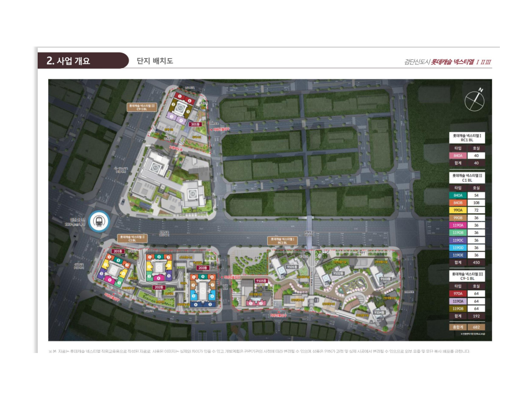Screen dimensions: 532x399
Task: Select the 202동 building label
Action: tap(158, 288)
